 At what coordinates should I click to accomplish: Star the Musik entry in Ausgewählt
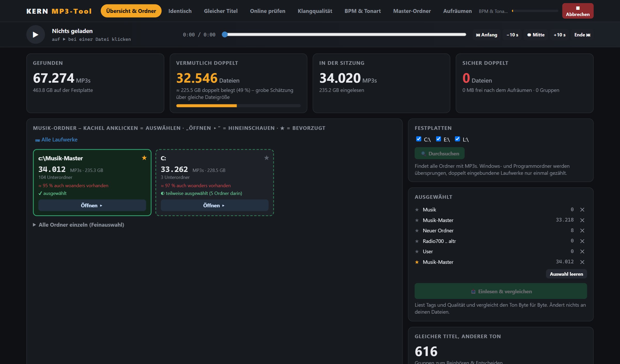[x=417, y=210]
